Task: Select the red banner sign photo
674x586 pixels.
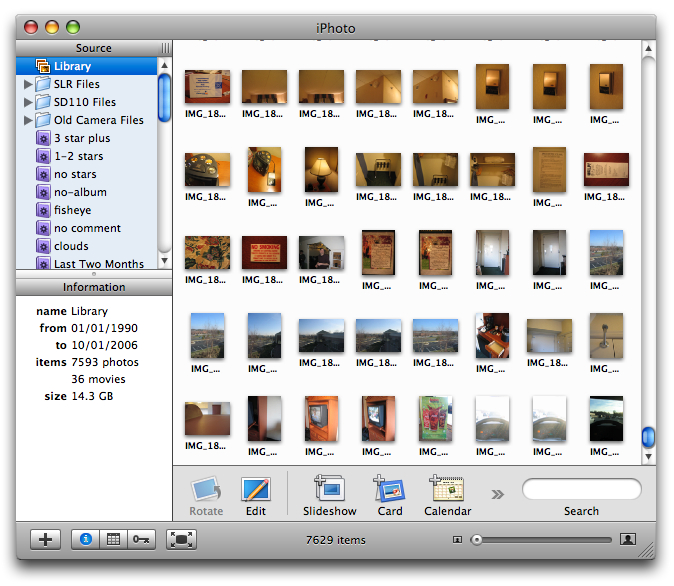Action: click(x=606, y=169)
